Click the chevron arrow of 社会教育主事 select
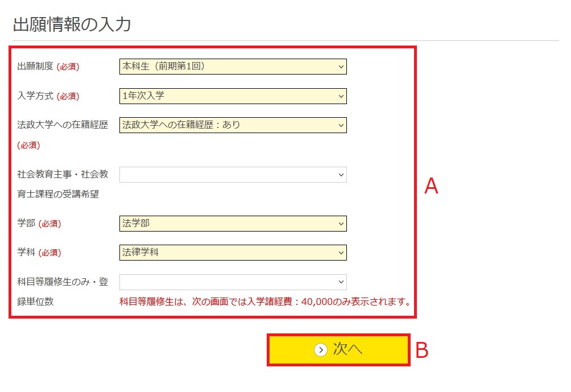The image size is (571, 392). click(341, 175)
